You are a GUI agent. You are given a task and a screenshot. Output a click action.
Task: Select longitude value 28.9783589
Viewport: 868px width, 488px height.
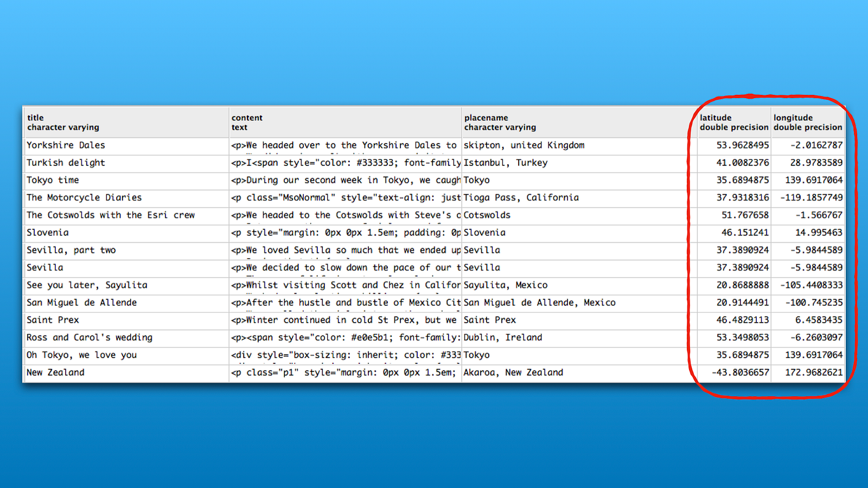808,163
